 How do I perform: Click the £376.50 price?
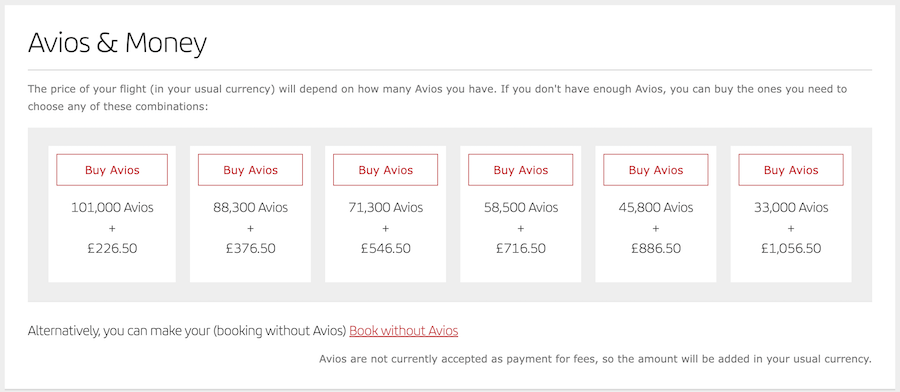[x=250, y=249]
